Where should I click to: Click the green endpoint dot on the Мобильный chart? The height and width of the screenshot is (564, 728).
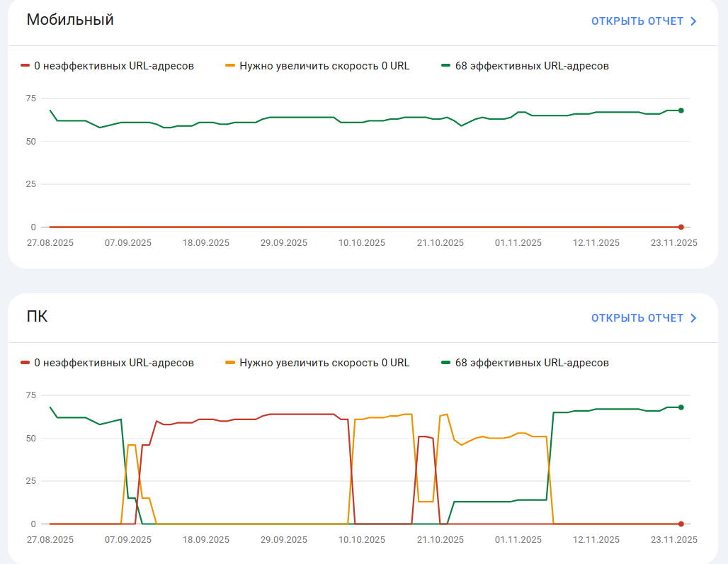681,111
